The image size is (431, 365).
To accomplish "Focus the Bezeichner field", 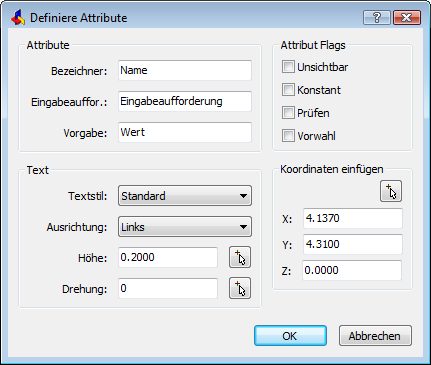I will coord(185,70).
